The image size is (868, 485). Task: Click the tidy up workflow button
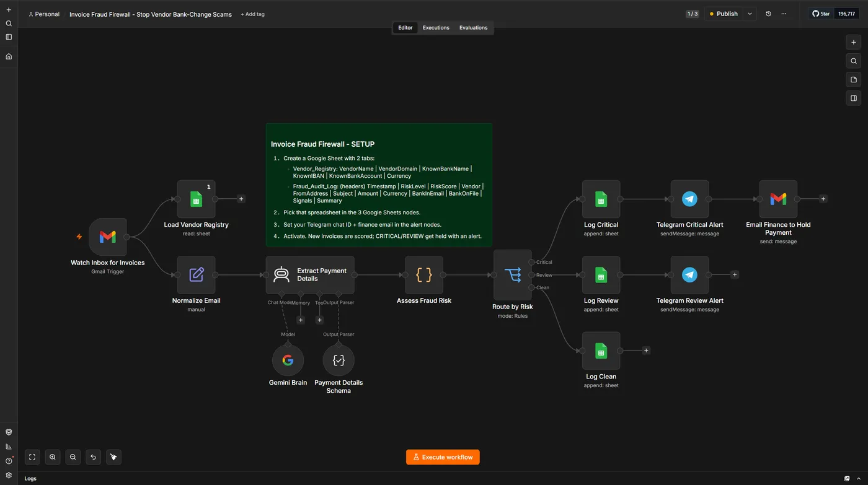point(113,457)
